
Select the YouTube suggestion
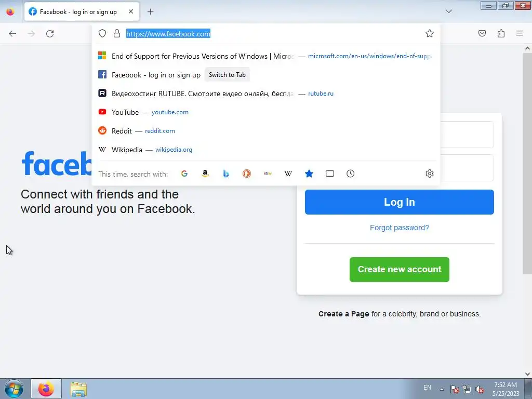tap(266, 112)
